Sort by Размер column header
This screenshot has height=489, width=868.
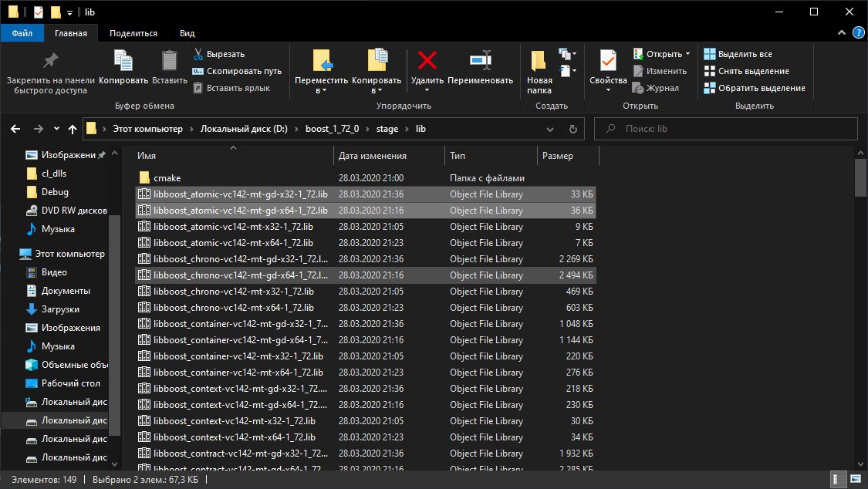[568, 156]
